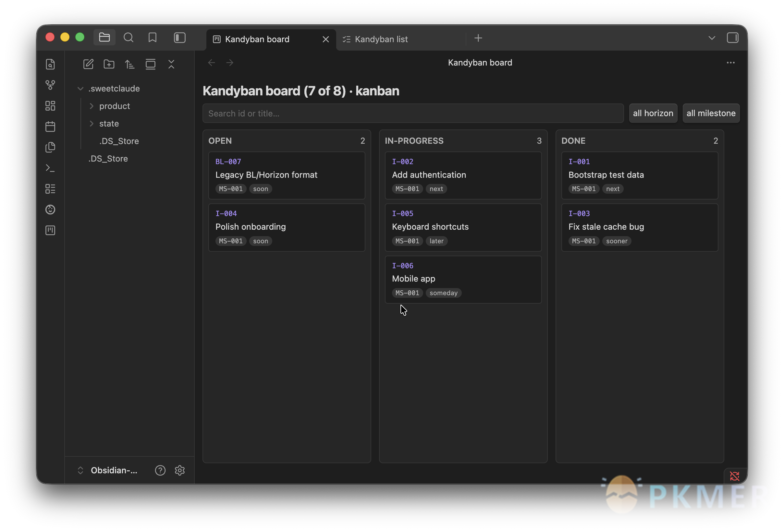This screenshot has height=532, width=784.
Task: Create a new folder icon
Action: [x=109, y=64]
